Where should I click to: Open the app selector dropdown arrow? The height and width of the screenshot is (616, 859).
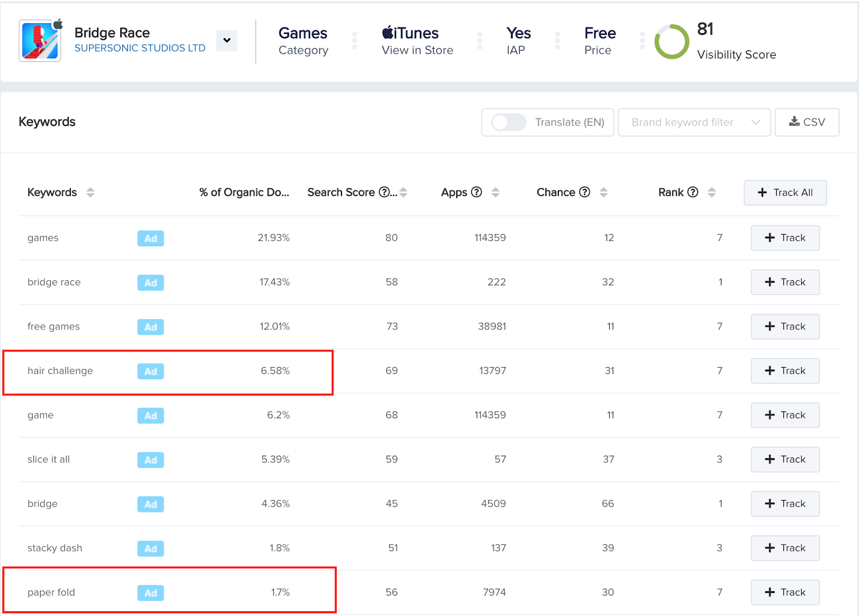[x=227, y=40]
